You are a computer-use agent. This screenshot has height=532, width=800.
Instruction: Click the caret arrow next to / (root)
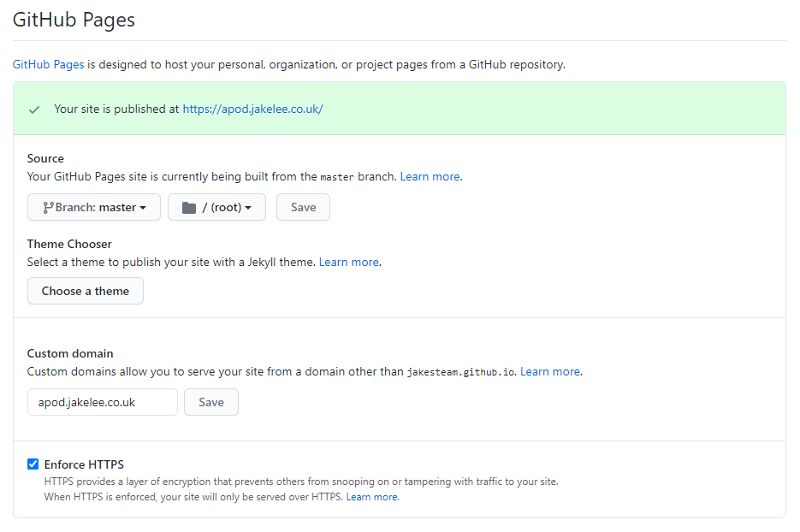[x=248, y=208]
